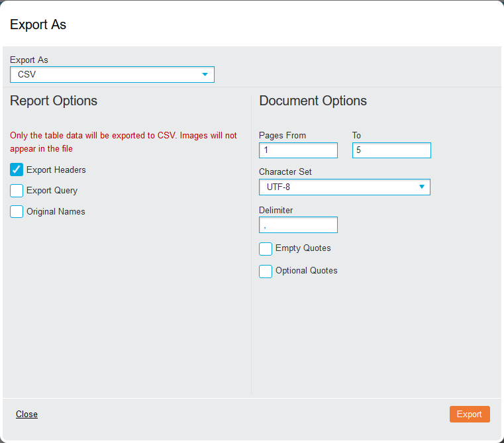504x443 pixels.
Task: Enable the Export Query checkbox
Action: pos(17,191)
